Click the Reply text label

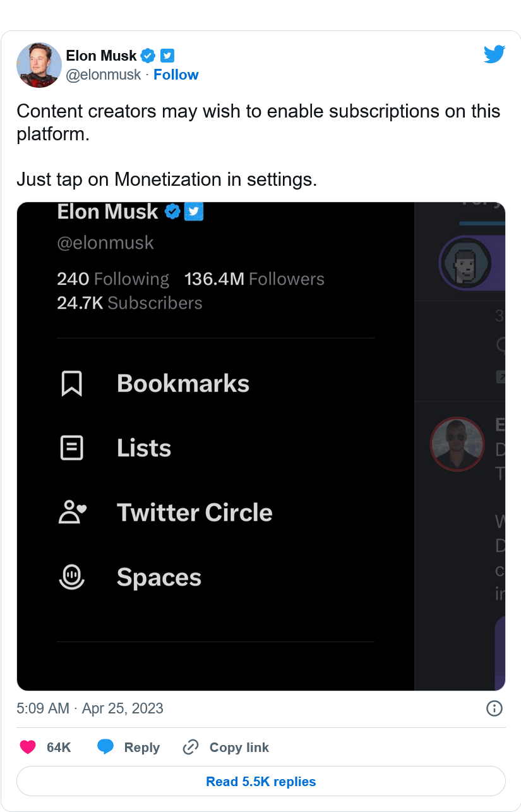(x=141, y=748)
